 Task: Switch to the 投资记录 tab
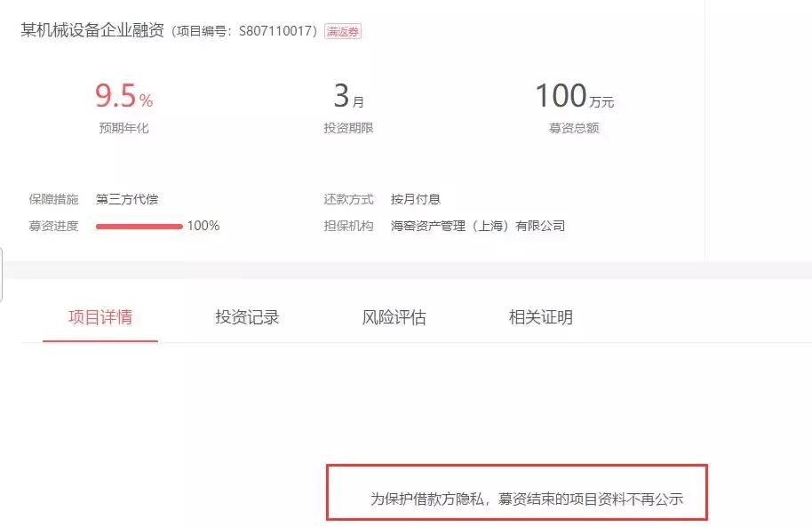(247, 317)
